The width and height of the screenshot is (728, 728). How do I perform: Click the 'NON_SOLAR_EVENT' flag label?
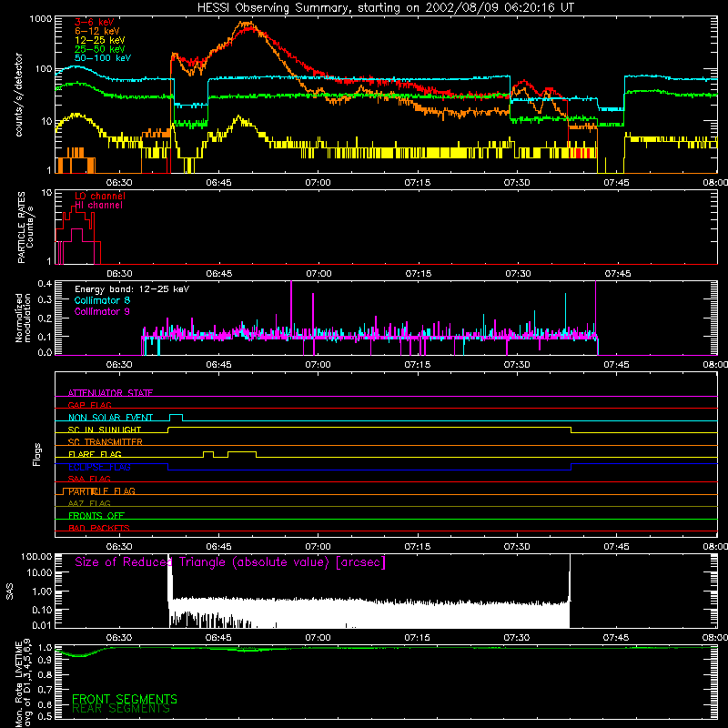(x=110, y=418)
